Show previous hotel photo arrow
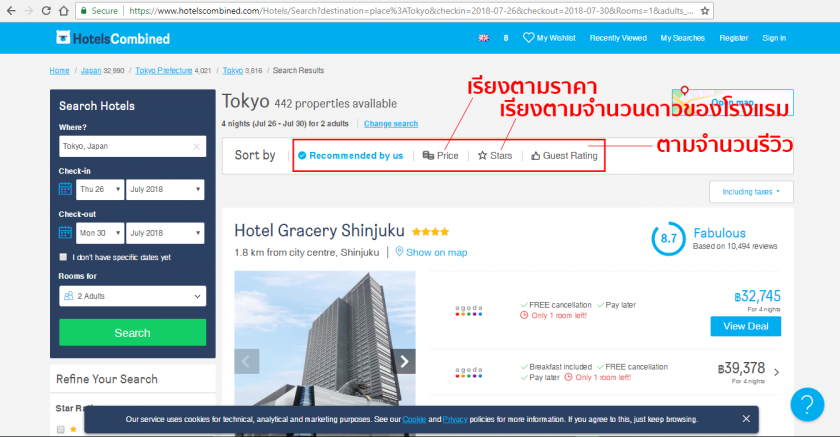This screenshot has height=437, width=840. [x=246, y=361]
